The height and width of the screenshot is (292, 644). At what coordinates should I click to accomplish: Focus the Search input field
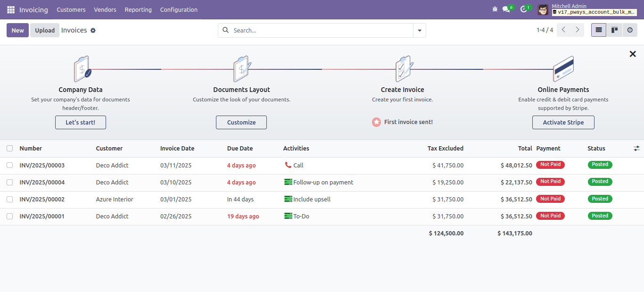pyautogui.click(x=322, y=30)
